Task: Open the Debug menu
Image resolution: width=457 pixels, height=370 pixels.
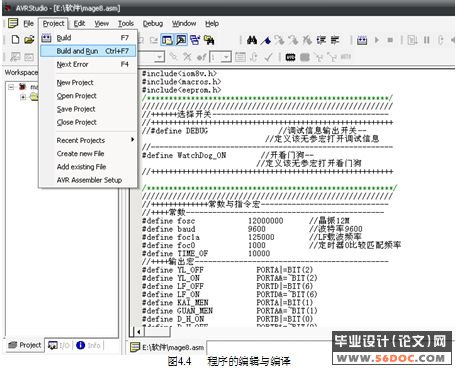Action: point(153,24)
